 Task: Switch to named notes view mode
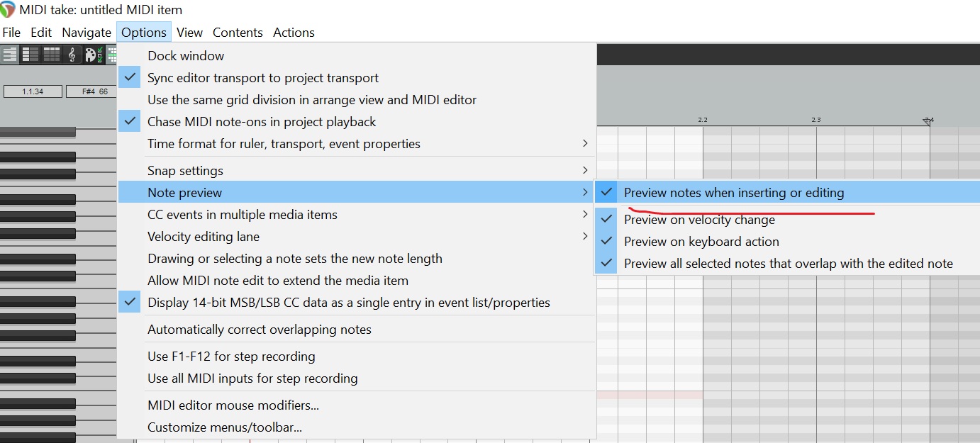(x=30, y=55)
